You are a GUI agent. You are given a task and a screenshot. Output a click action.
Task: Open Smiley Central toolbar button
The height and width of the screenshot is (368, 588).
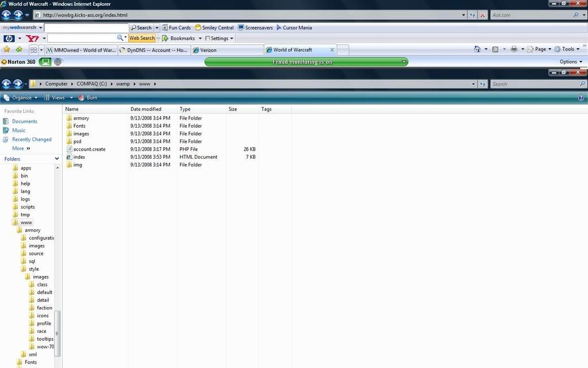[214, 28]
